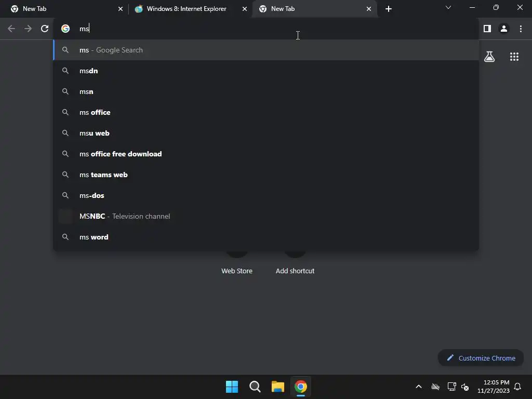The image size is (532, 399).
Task: Choose the 'ms-dos' suggestion
Action: click(266, 195)
